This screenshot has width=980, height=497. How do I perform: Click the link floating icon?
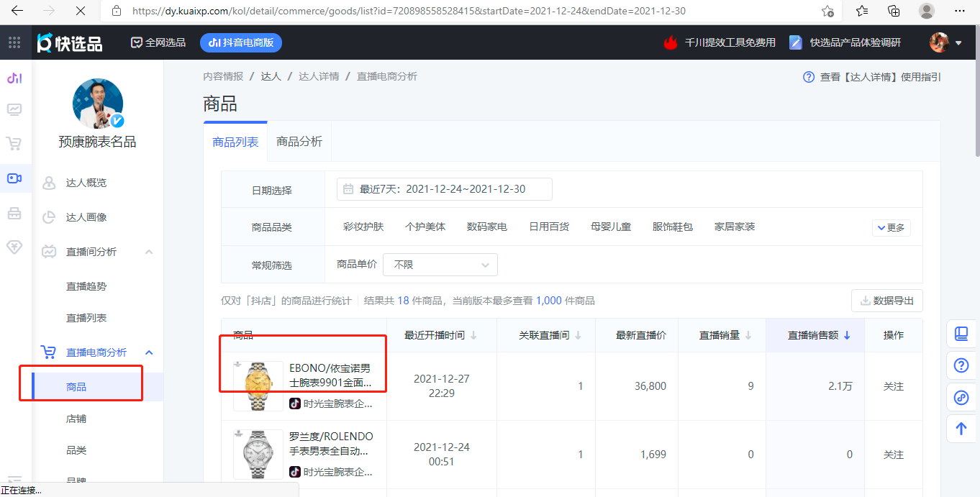pos(961,397)
